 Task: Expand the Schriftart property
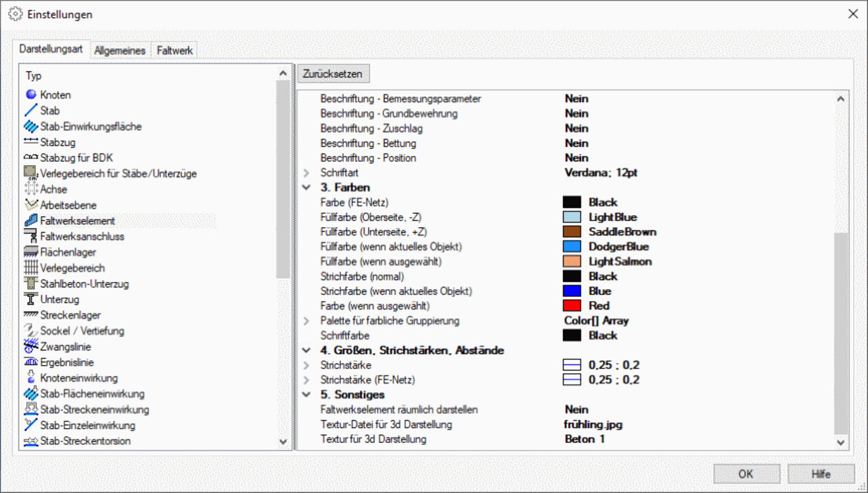pyautogui.click(x=306, y=173)
